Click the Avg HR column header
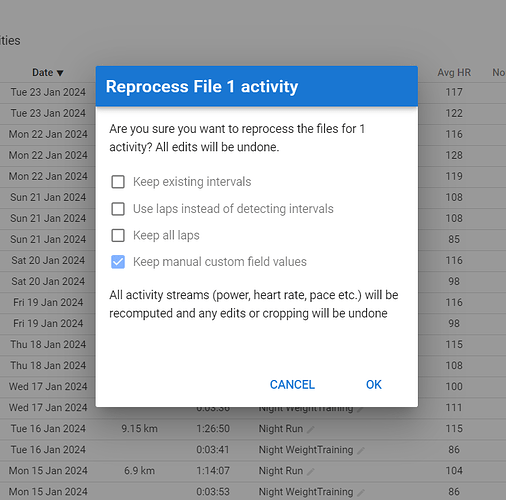This screenshot has width=506, height=500. coord(454,73)
